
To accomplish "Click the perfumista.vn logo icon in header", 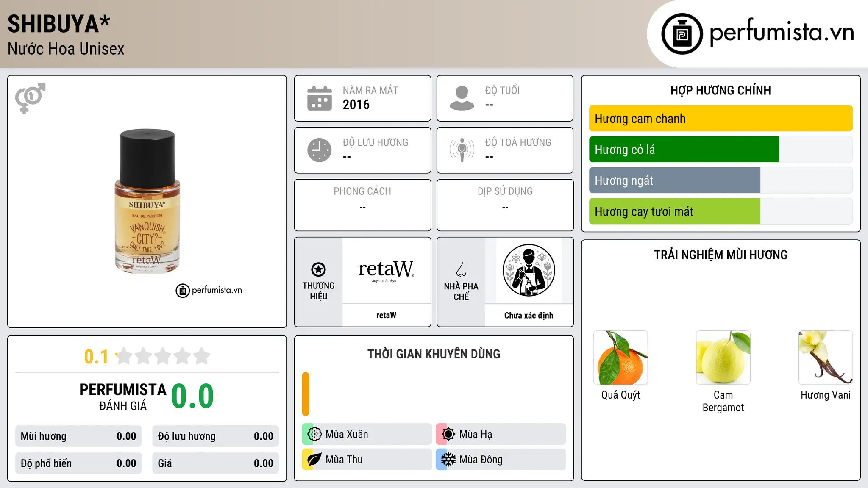I will coord(682,34).
